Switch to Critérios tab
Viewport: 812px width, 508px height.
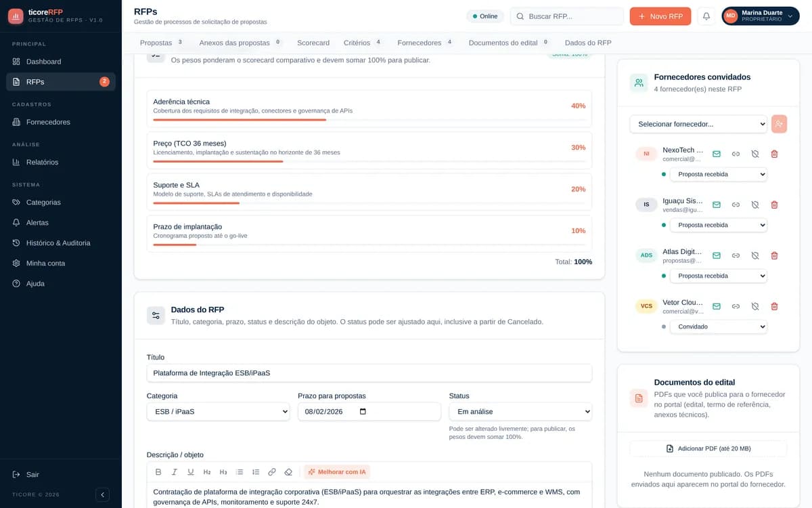(363, 43)
